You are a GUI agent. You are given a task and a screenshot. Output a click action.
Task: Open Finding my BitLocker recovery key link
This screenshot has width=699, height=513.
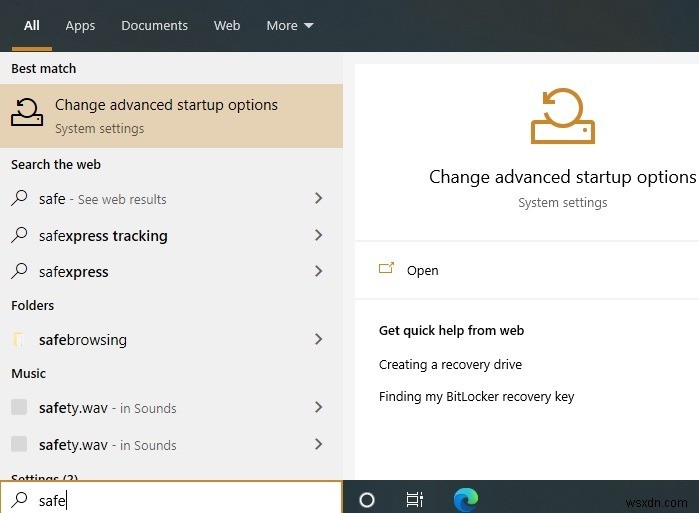[476, 397]
